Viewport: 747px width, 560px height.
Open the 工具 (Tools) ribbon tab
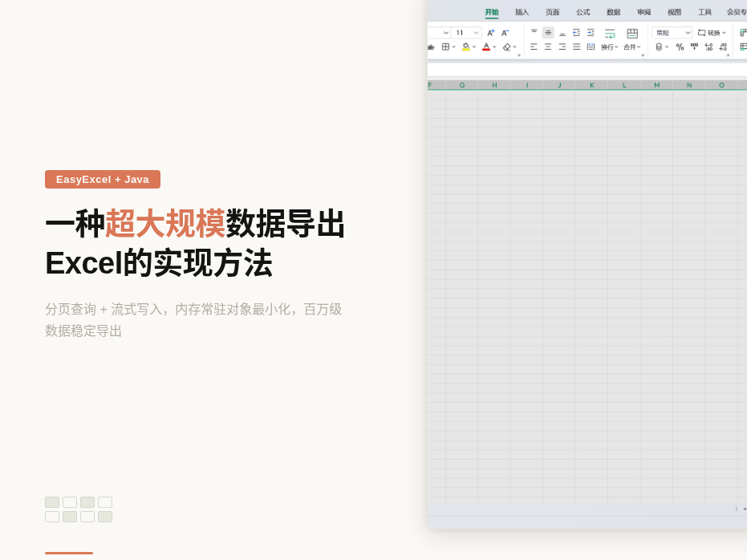(x=705, y=12)
